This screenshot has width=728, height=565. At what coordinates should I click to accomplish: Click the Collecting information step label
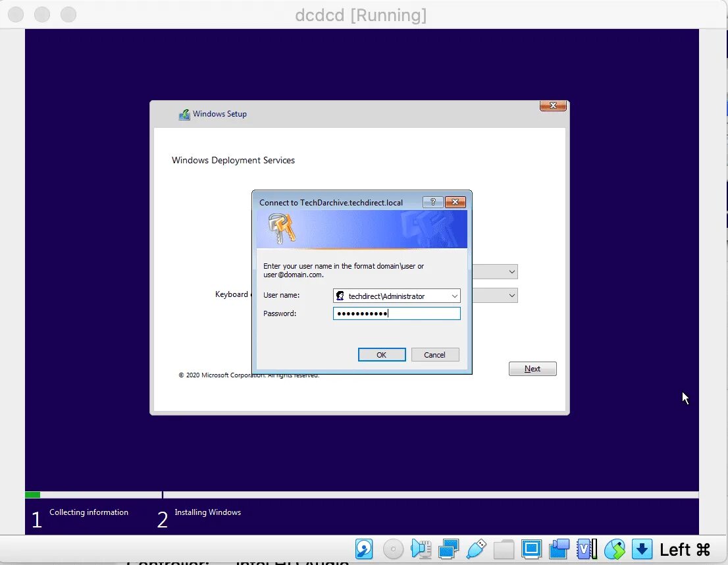click(89, 512)
